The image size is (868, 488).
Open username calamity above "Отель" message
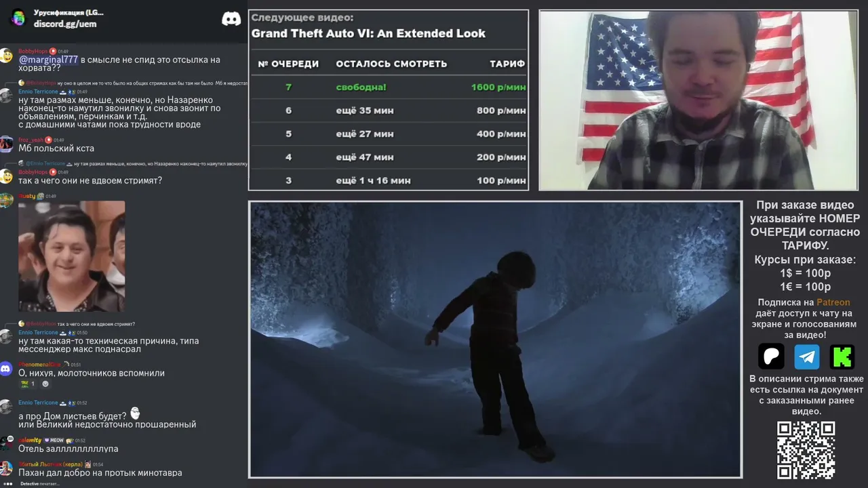(30, 441)
